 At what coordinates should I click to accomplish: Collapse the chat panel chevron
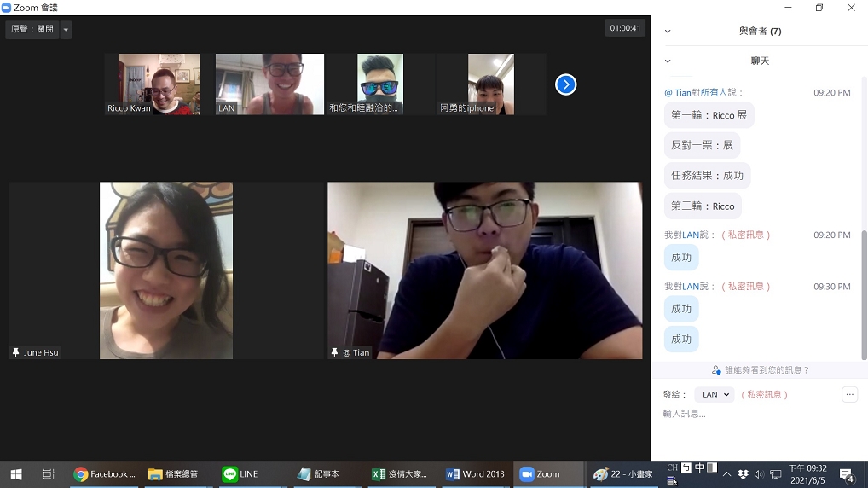(668, 61)
